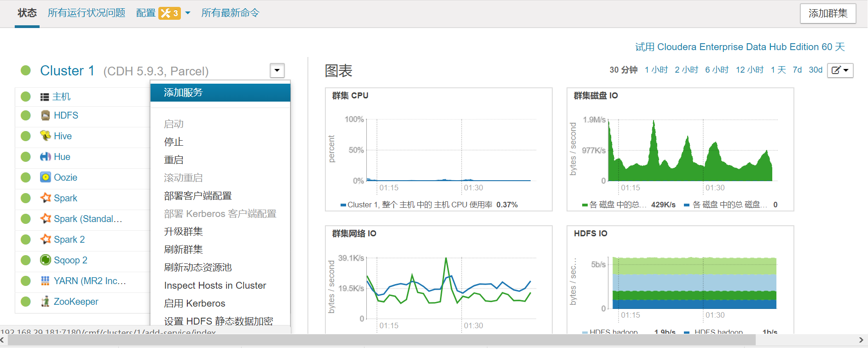Click the green status dot of Oozie
868x348 pixels.
(26, 177)
